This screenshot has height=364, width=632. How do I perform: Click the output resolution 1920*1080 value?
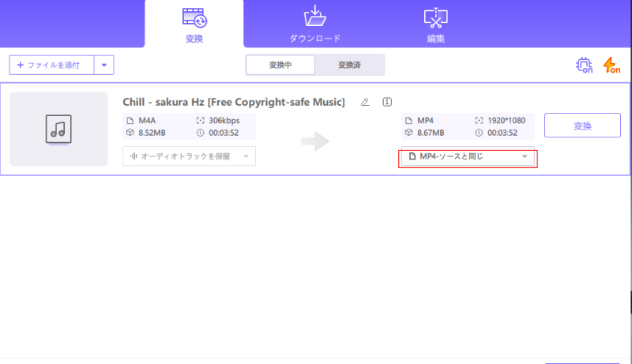coord(506,120)
